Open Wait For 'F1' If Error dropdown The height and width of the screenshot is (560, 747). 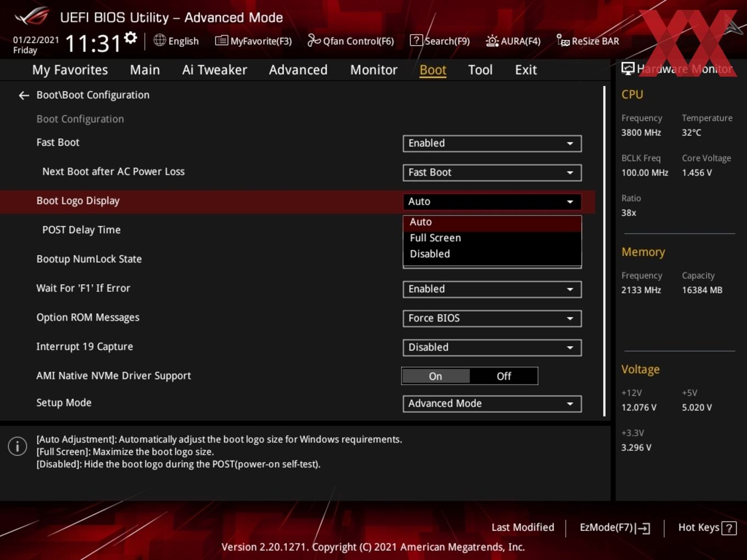492,289
